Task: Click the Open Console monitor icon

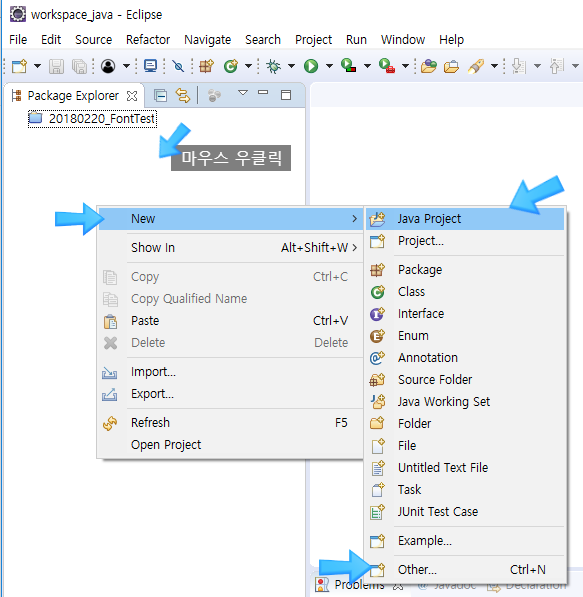Action: (151, 66)
